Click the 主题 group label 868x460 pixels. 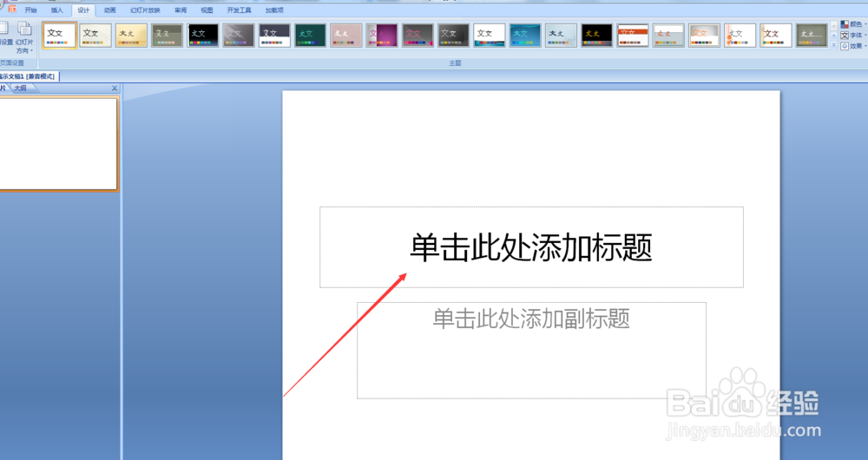[x=455, y=63]
